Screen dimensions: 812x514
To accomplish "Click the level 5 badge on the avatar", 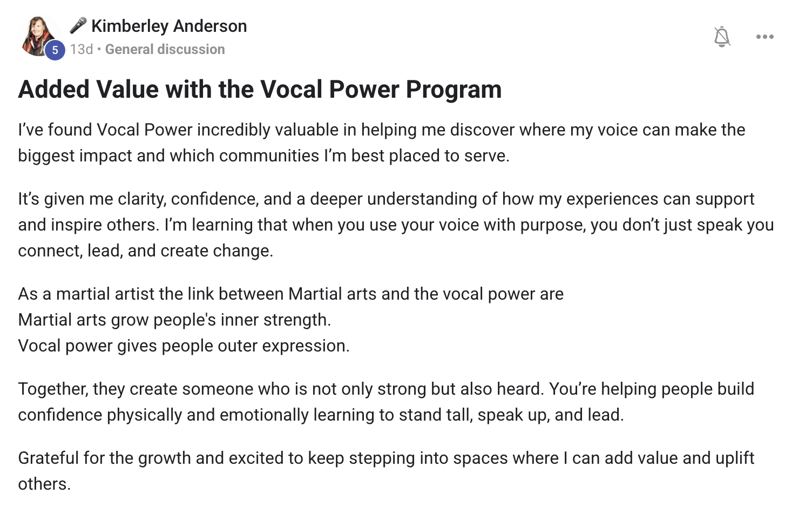I will [55, 50].
